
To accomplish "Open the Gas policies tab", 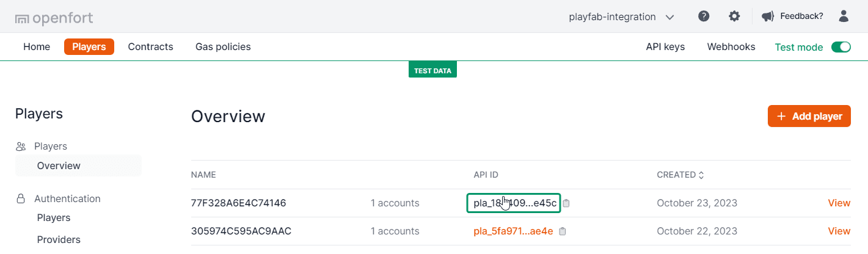I will [x=223, y=46].
